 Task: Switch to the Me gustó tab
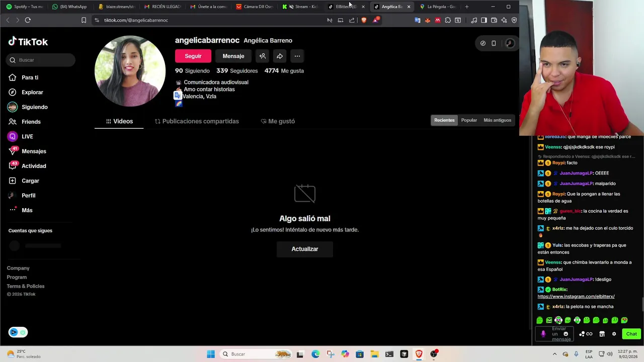(278, 121)
